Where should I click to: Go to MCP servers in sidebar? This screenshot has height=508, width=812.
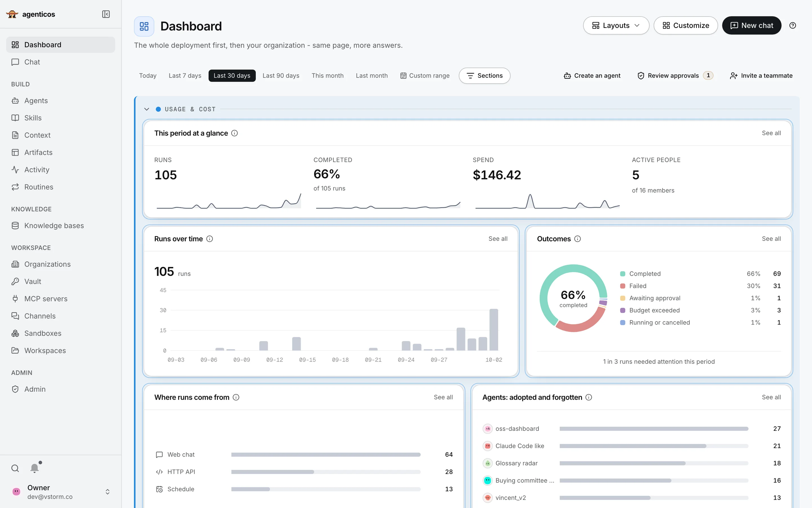coord(60,299)
